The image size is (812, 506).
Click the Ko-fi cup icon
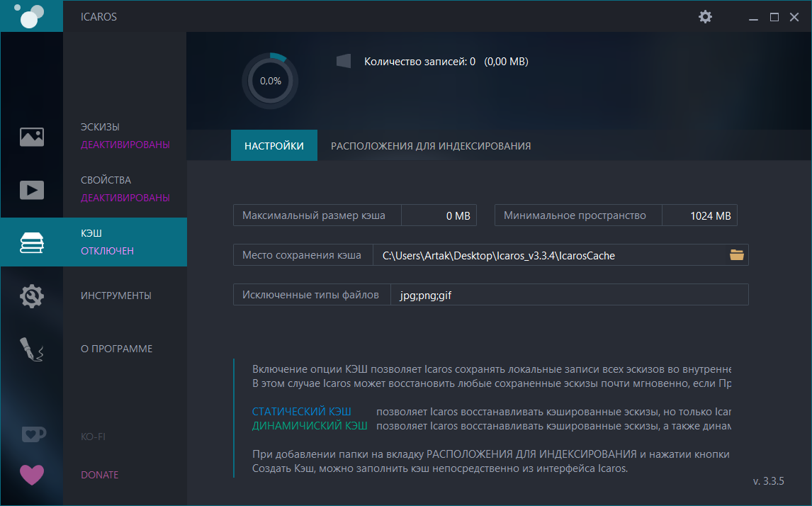[x=33, y=434]
